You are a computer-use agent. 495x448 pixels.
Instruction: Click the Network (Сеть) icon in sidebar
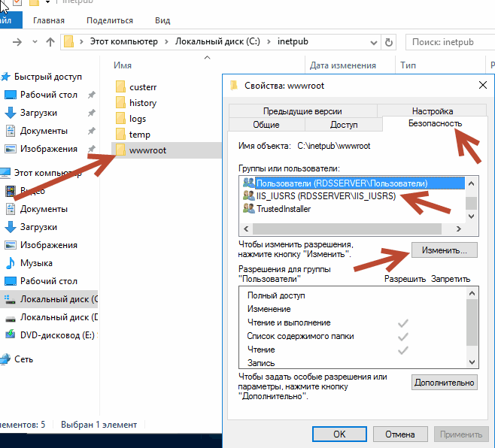pos(6,359)
